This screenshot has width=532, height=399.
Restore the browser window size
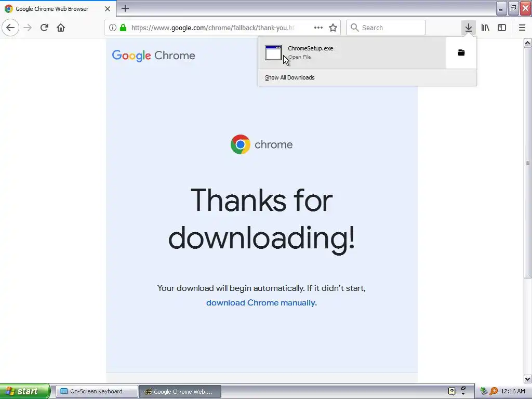point(513,8)
